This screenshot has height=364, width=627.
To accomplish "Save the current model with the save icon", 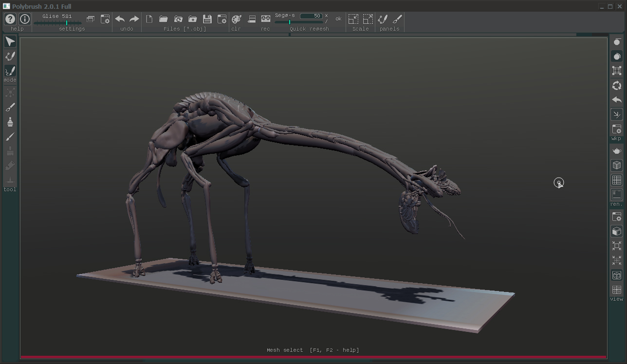I will (207, 18).
